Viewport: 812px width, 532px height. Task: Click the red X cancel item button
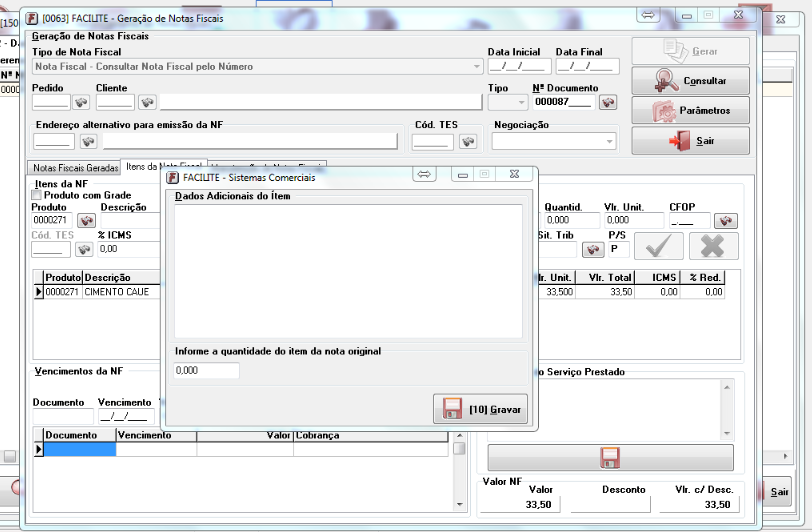coord(713,246)
